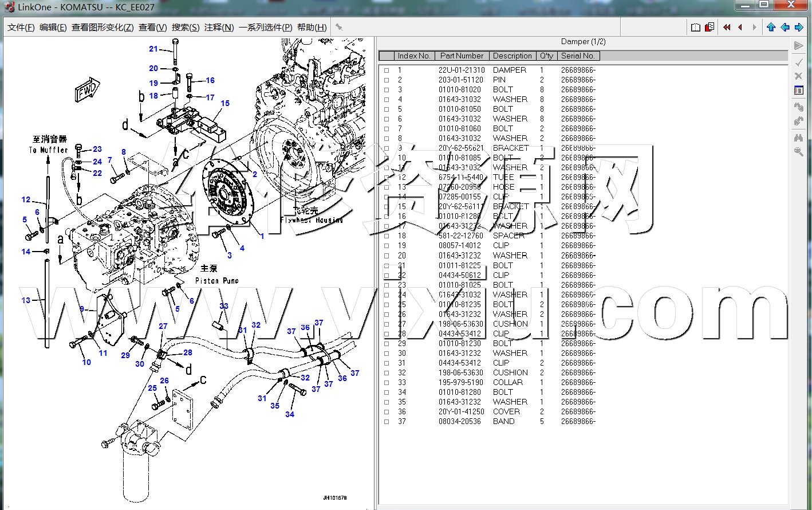Open the 文件(F) menu
The image size is (812, 510).
[21, 27]
